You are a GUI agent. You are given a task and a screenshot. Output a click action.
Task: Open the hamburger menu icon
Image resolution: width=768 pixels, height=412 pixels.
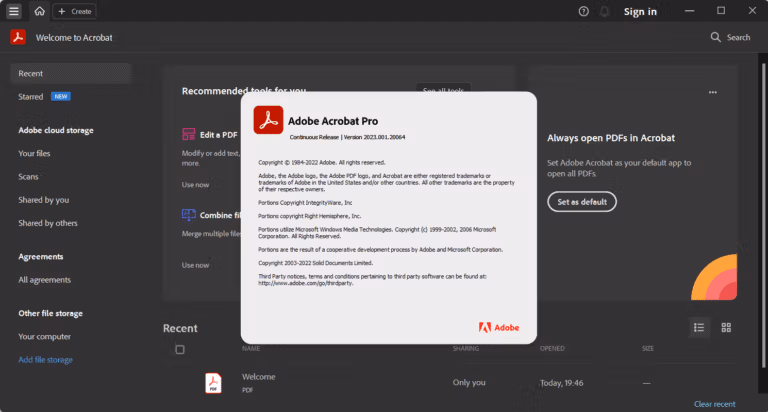14,11
